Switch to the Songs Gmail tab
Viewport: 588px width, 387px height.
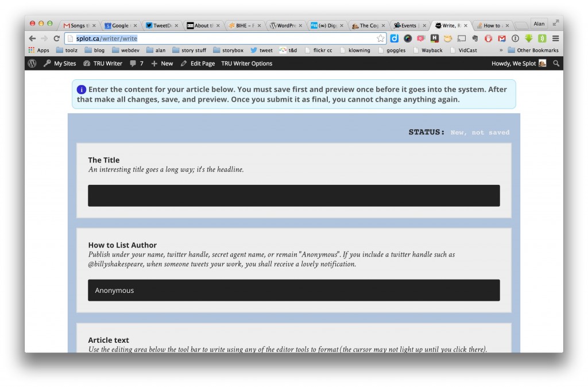tap(76, 25)
